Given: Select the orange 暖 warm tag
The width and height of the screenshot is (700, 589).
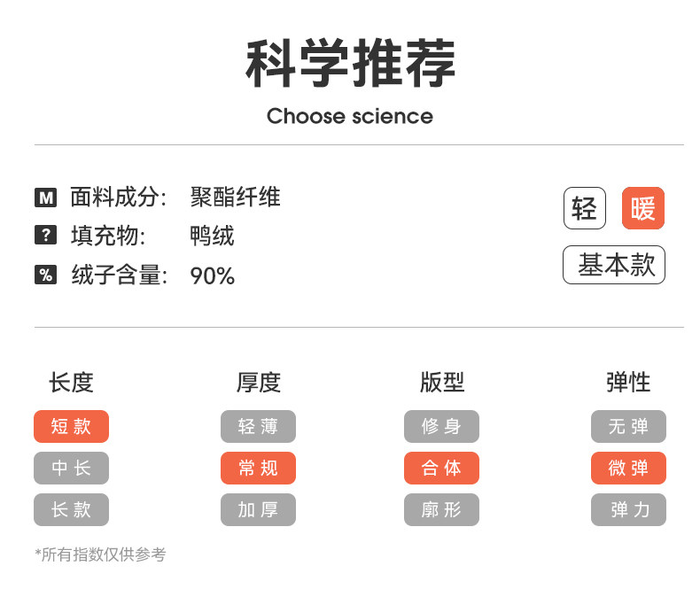Looking at the screenshot, I should coord(642,209).
